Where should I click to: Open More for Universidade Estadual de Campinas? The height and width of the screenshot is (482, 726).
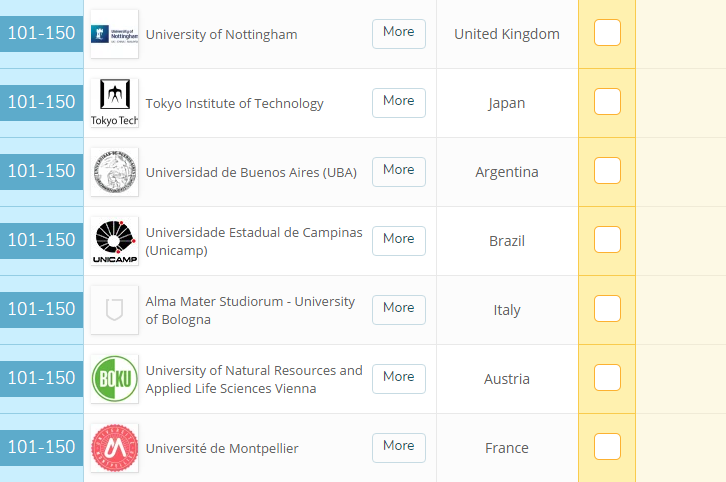coord(398,240)
